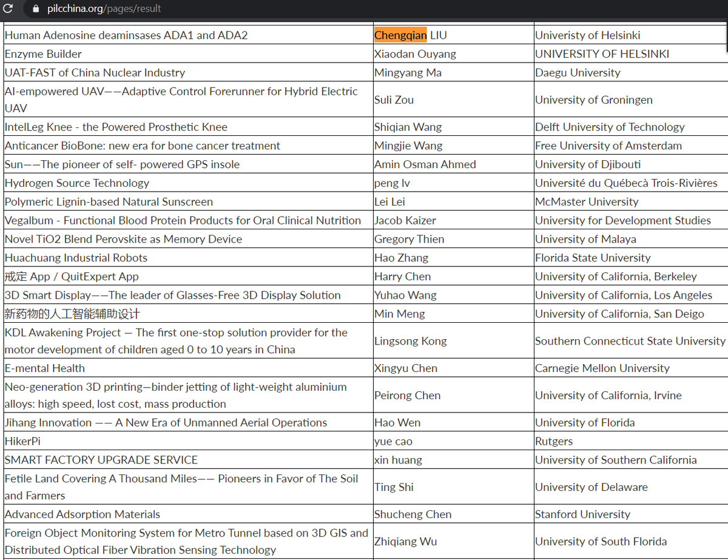Click 'KDL Awakening Project' cell
Screen dimensions: 728x560
(x=188, y=341)
